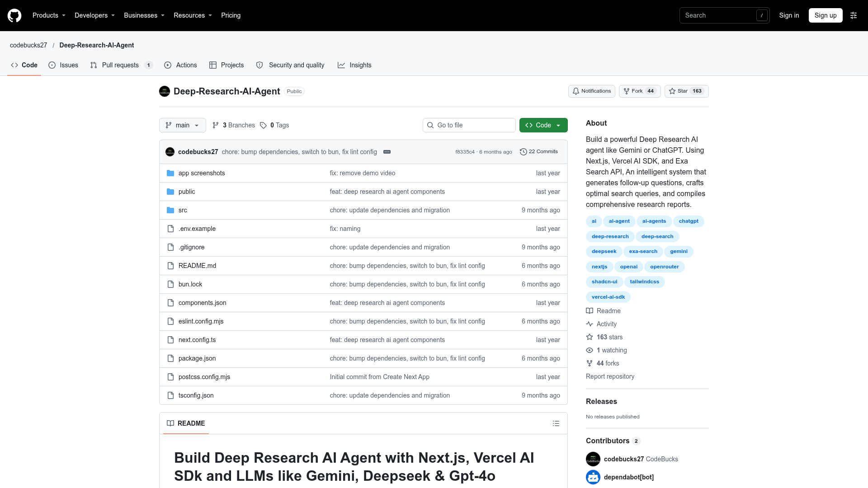
Task: Open the vercel-ai-sdk topic tag
Action: (x=608, y=297)
